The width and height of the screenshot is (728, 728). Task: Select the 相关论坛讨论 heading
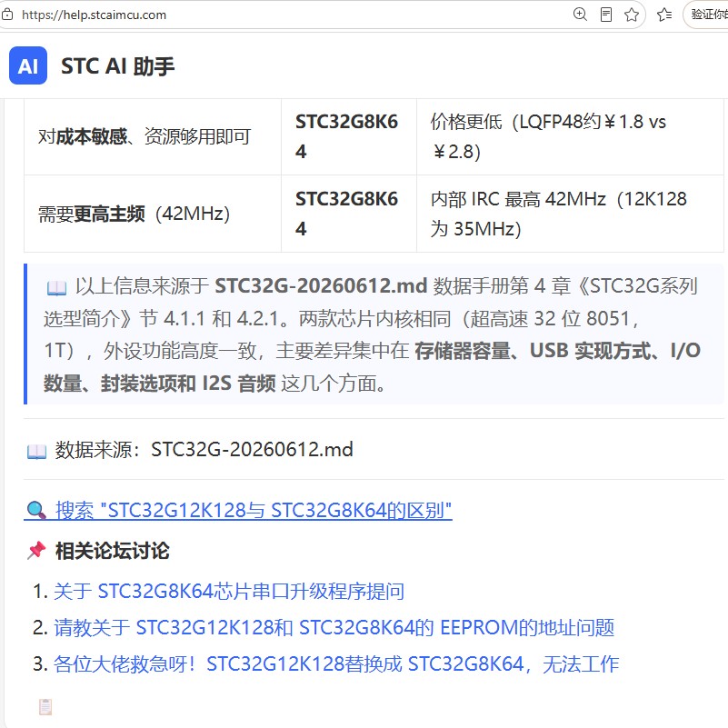point(112,551)
